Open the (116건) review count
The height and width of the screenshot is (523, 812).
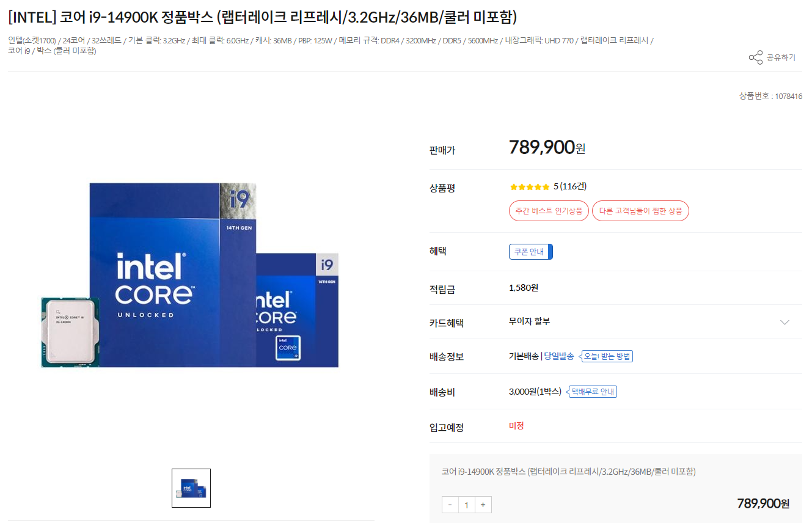coord(573,186)
